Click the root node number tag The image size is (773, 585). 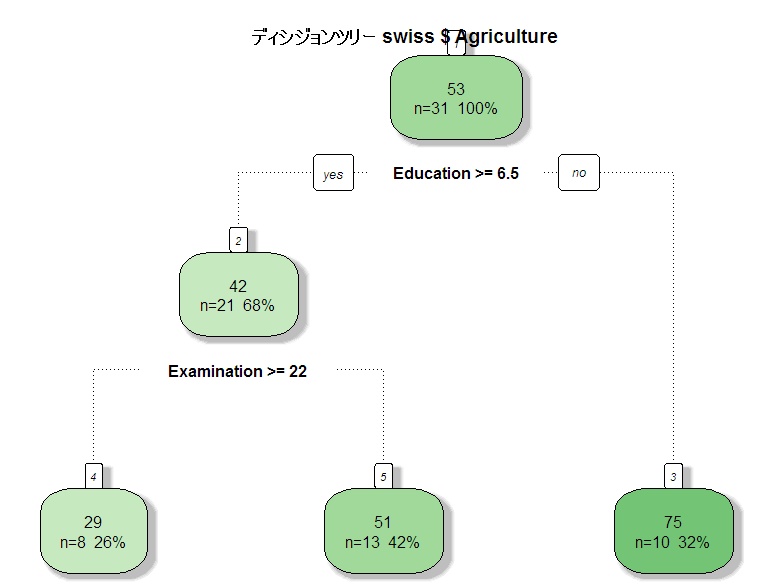point(456,43)
